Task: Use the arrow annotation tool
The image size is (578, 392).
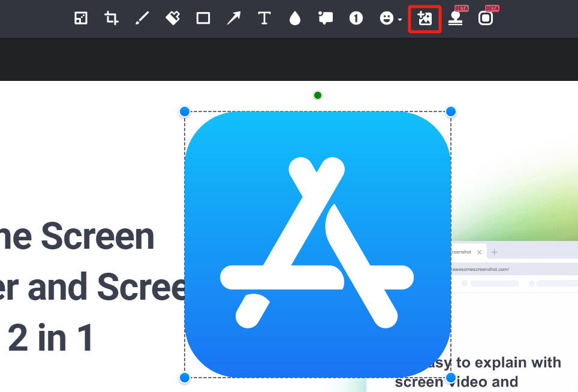Action: [x=234, y=19]
